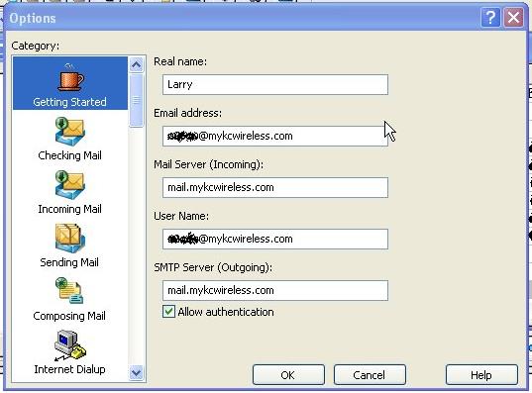Click into the Email address field
The height and width of the screenshot is (393, 532).
coord(275,137)
